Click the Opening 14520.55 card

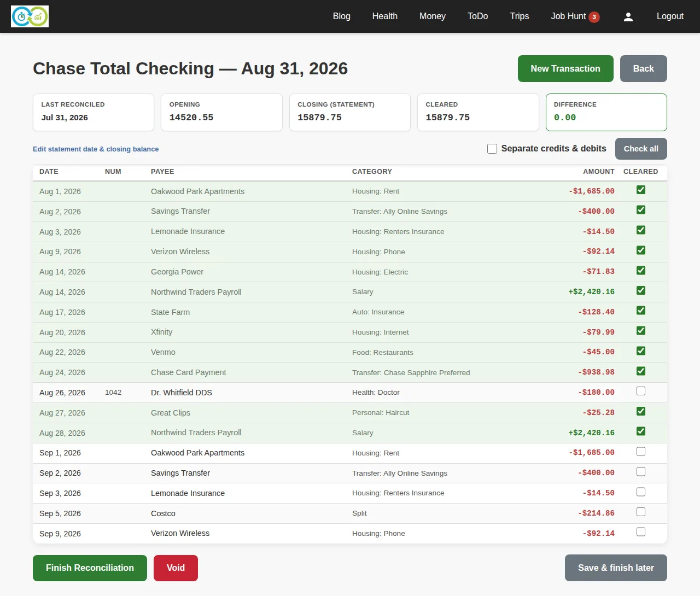(221, 112)
